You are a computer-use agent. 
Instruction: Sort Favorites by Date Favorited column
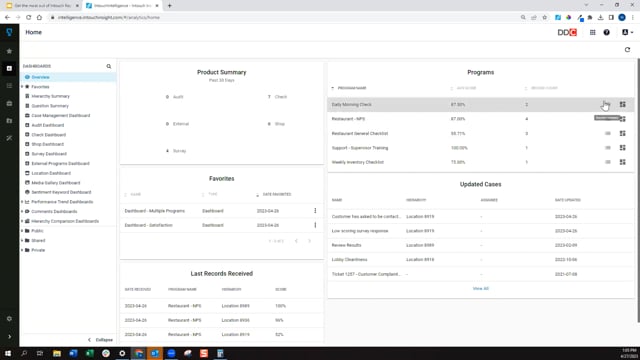pyautogui.click(x=277, y=194)
